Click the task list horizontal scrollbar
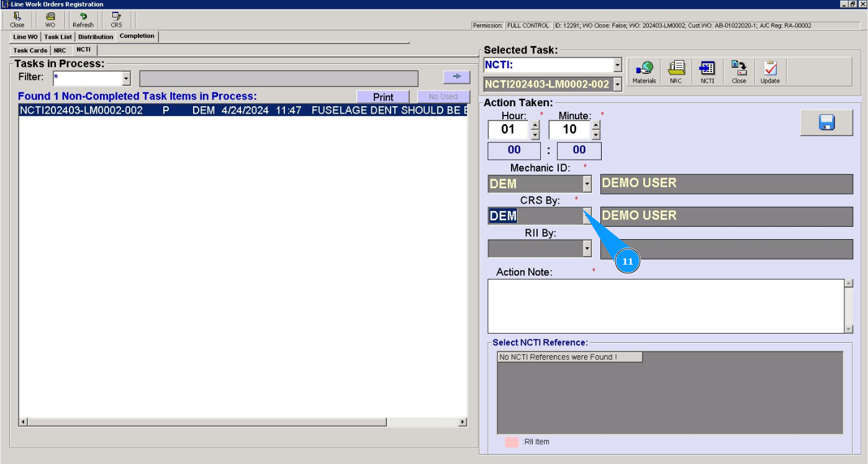The height and width of the screenshot is (464, 868). tap(207, 422)
